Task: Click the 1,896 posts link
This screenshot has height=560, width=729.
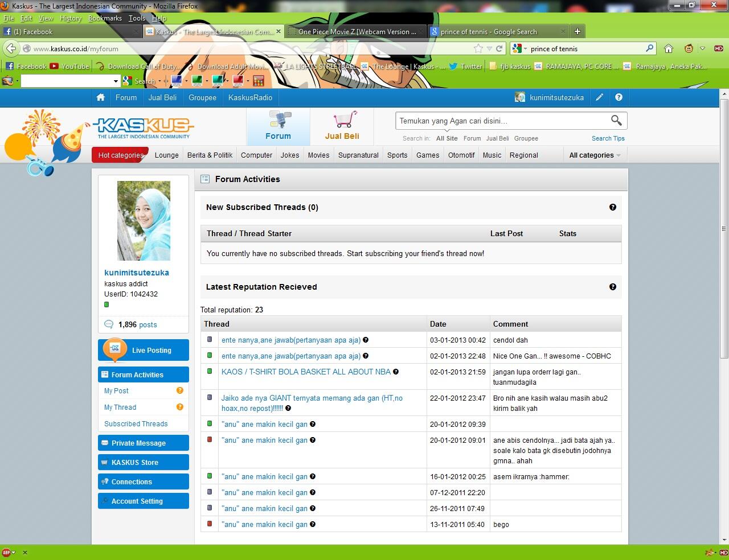Action: point(137,324)
